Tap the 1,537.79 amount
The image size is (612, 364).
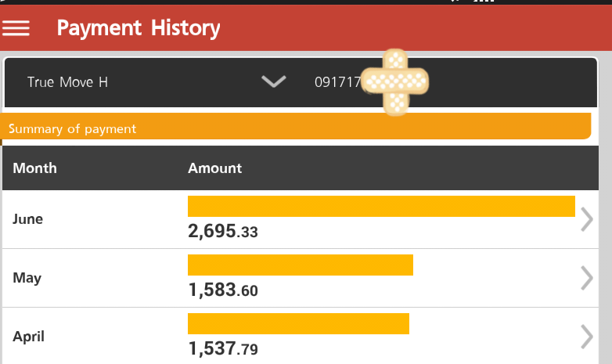pos(223,348)
